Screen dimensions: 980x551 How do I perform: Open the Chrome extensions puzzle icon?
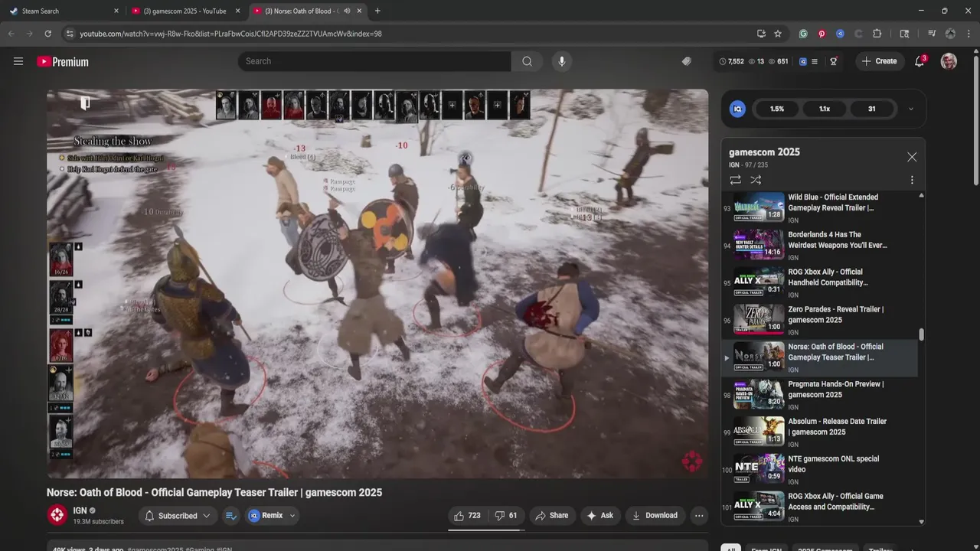pos(877,34)
